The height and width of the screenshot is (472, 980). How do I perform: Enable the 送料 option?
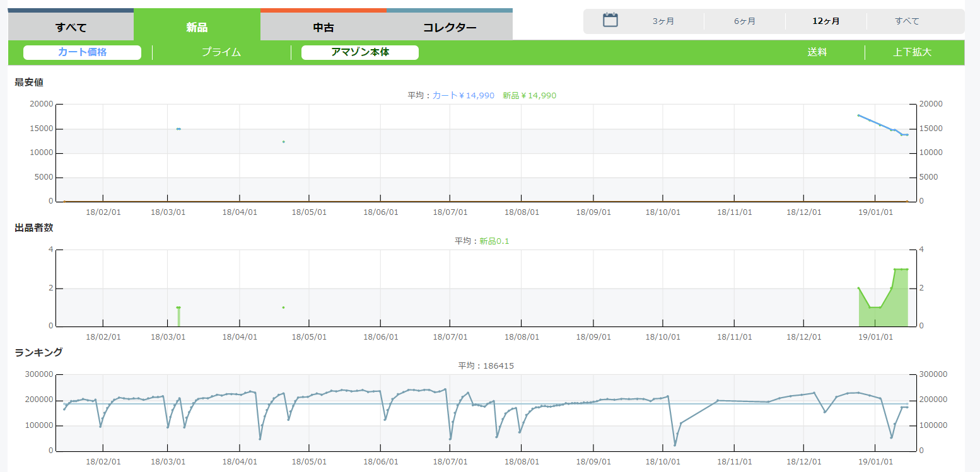click(817, 52)
